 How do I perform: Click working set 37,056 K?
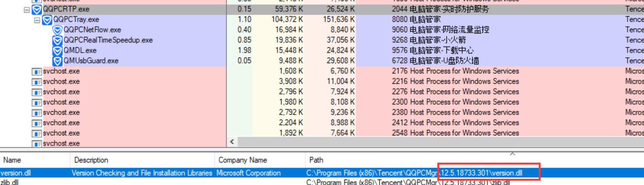(x=340, y=40)
